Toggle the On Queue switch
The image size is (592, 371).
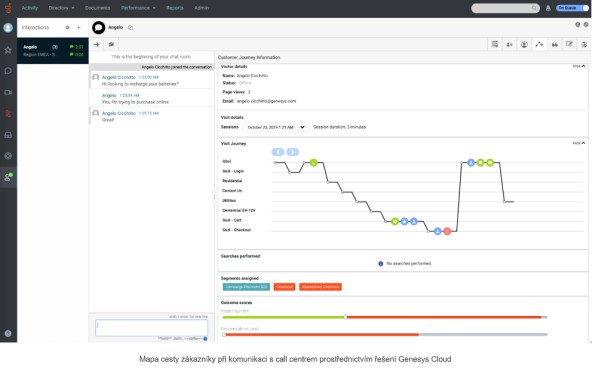point(572,8)
